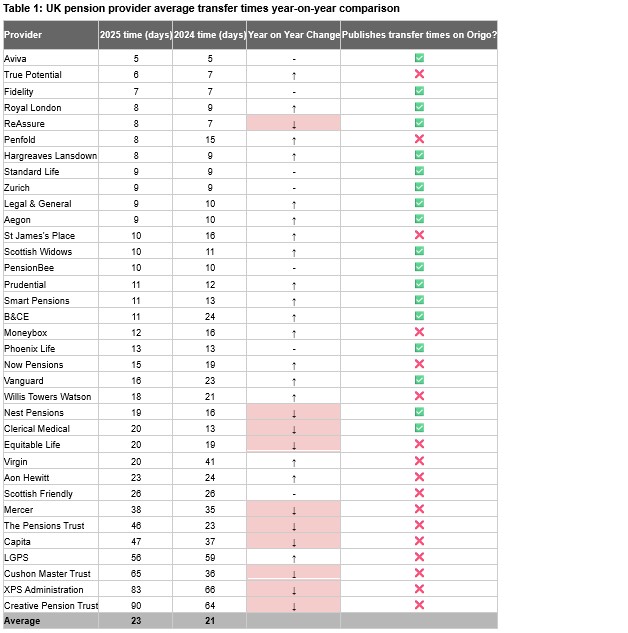Click the Year on Year Change header
The height and width of the screenshot is (633, 628).
point(294,35)
